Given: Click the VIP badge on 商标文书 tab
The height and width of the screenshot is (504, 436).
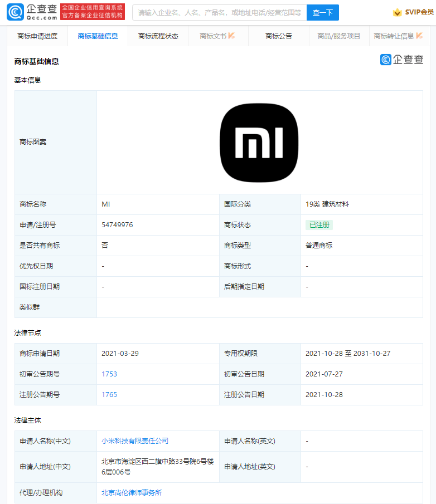Looking at the screenshot, I should tap(231, 36).
